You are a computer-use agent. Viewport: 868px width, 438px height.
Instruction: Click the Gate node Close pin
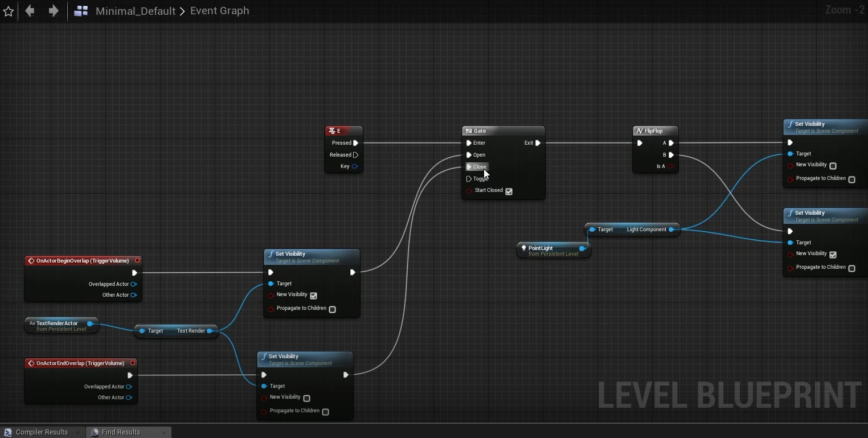click(469, 167)
